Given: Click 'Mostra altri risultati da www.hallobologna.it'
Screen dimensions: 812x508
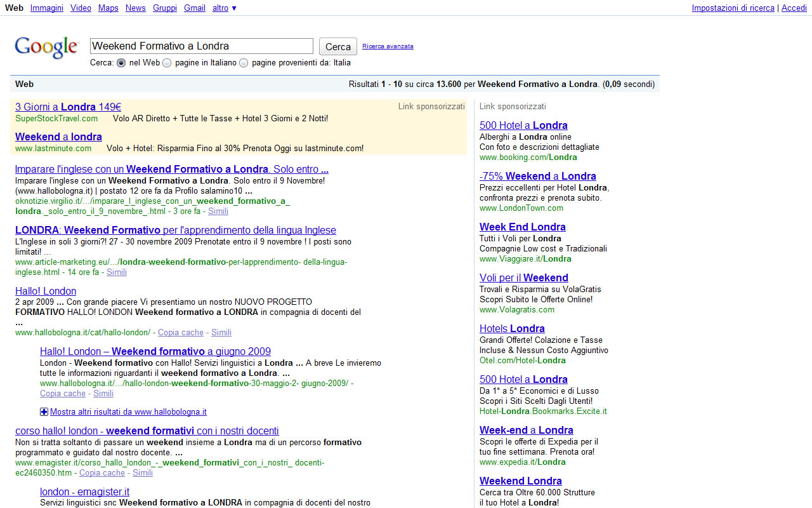Looking at the screenshot, I should (x=128, y=412).
